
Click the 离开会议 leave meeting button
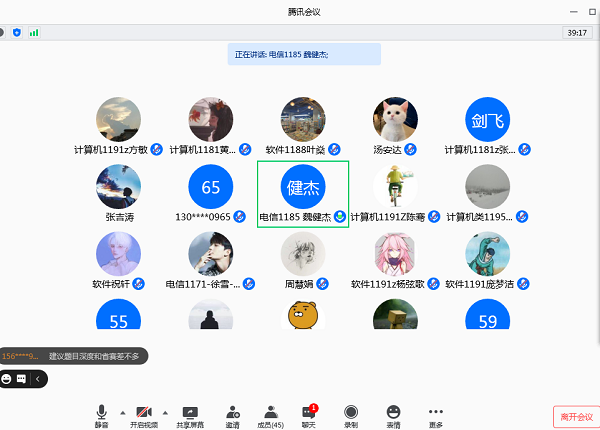[577, 417]
